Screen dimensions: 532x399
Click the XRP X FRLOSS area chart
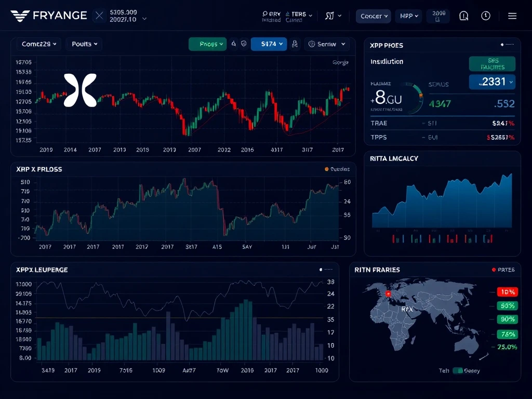click(187, 210)
